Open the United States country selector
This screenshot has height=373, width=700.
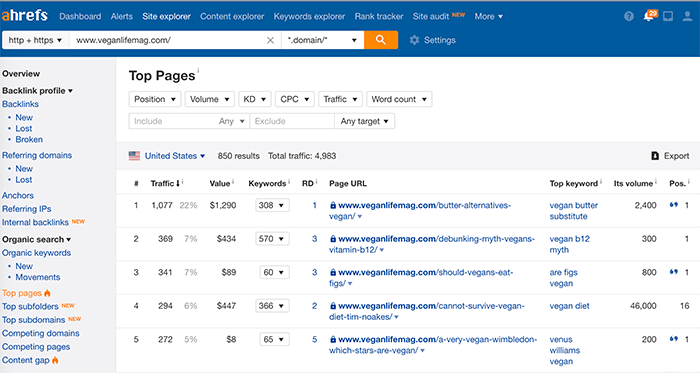tap(175, 156)
